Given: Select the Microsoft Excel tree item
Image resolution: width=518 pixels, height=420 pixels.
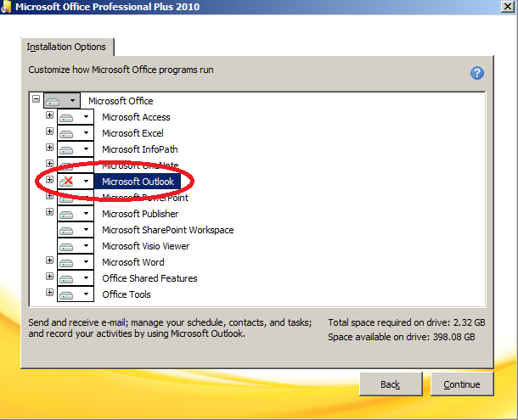Looking at the screenshot, I should (x=132, y=133).
